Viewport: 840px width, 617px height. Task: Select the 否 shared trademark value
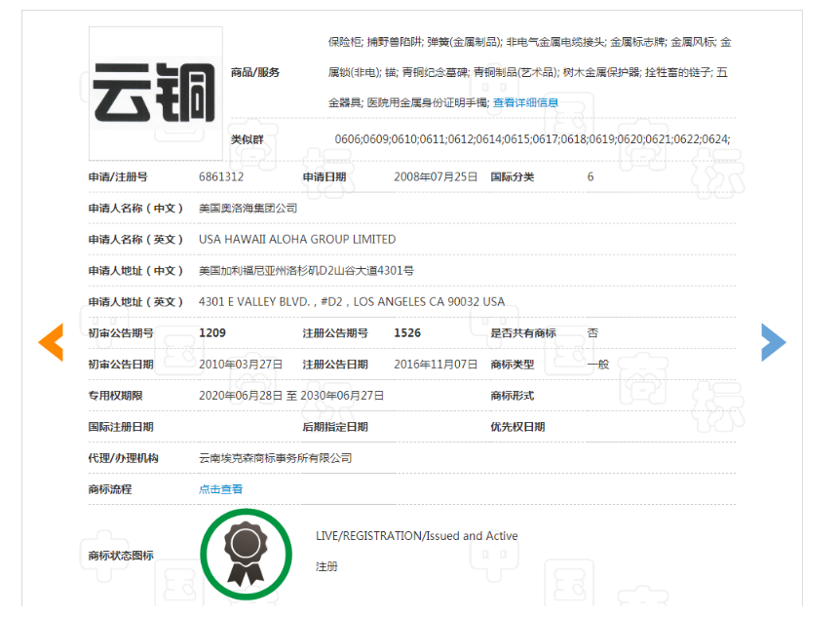592,333
